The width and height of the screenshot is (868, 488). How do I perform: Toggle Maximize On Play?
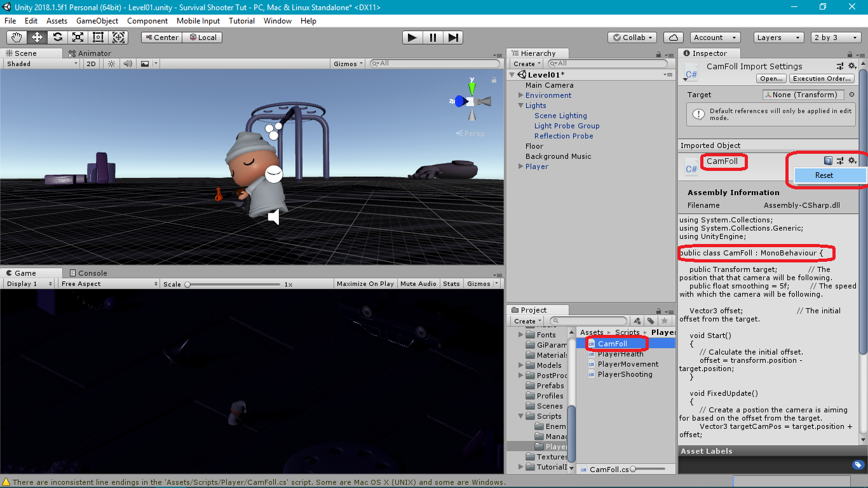pos(365,284)
